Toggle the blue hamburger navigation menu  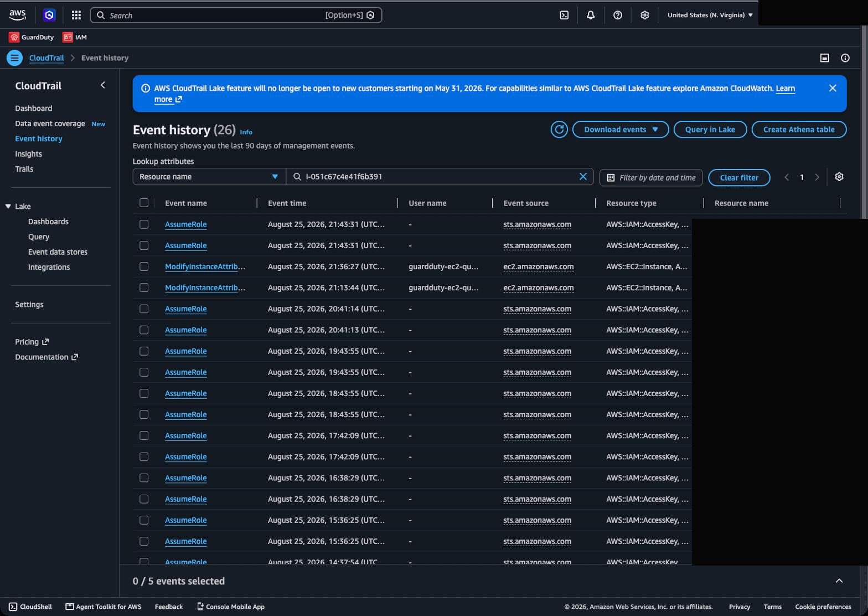(14, 58)
